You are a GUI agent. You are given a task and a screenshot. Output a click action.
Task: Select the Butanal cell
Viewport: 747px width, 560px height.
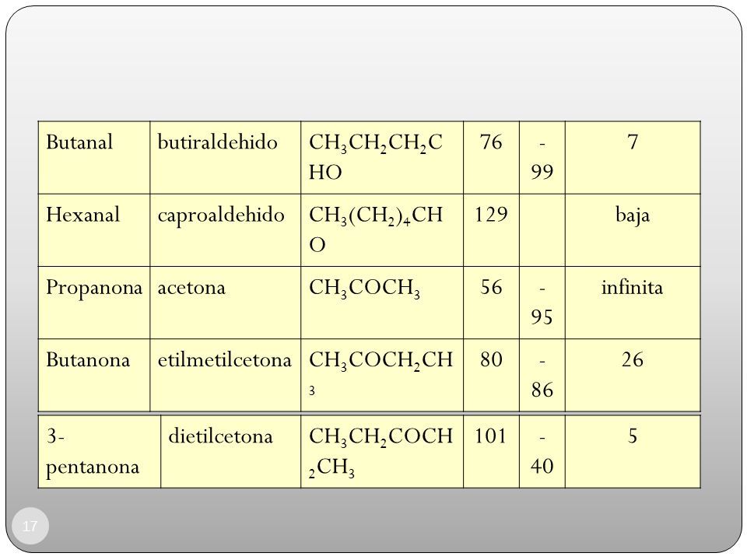pyautogui.click(x=94, y=158)
